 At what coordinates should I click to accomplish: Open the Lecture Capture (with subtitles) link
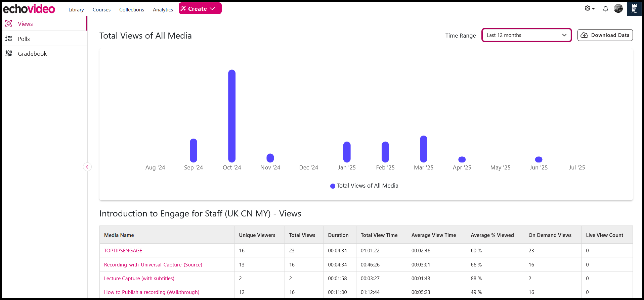pos(139,279)
